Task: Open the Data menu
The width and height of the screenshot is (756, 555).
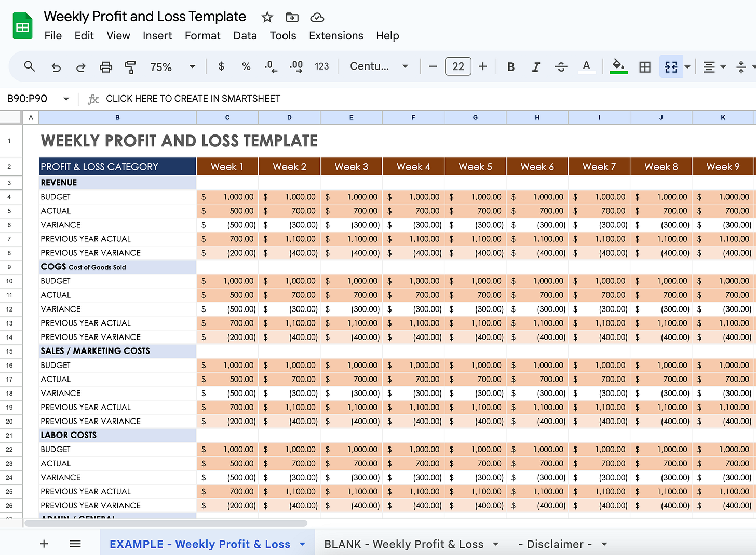Action: 245,36
